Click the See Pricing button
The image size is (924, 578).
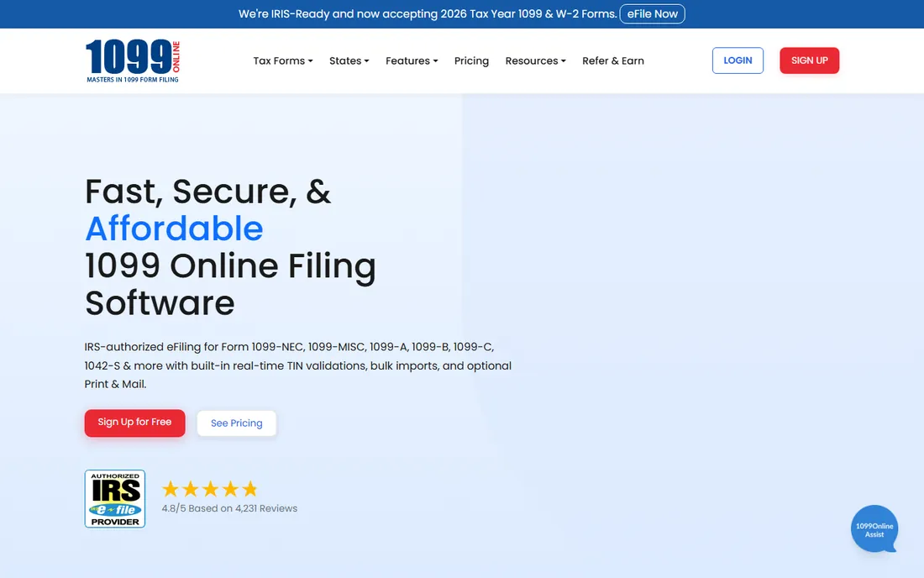click(x=236, y=423)
